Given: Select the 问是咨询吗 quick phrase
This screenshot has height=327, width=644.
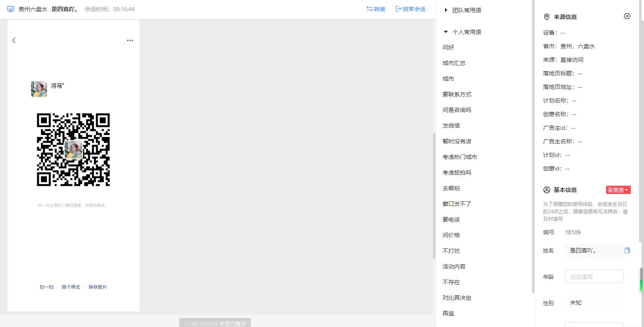Looking at the screenshot, I should (457, 110).
